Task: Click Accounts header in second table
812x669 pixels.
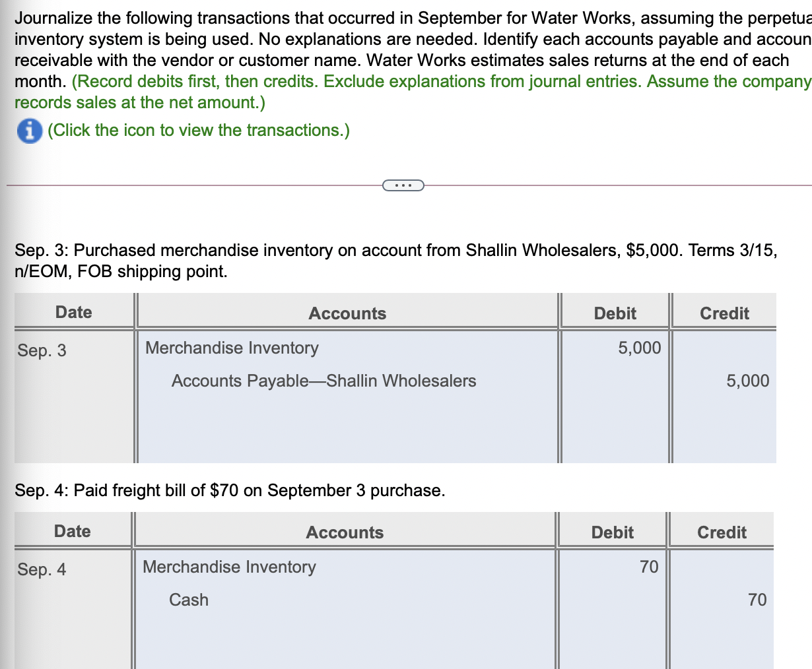Action: pos(345,532)
